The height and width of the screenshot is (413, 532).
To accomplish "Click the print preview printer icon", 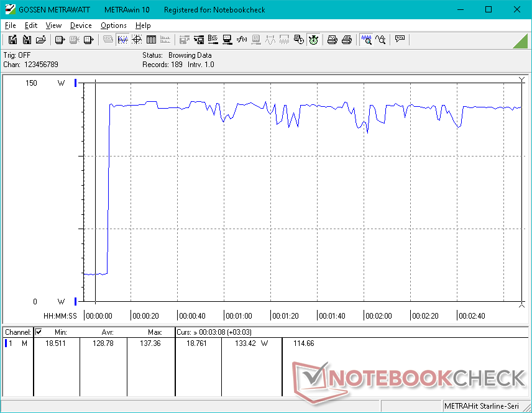I will point(332,40).
